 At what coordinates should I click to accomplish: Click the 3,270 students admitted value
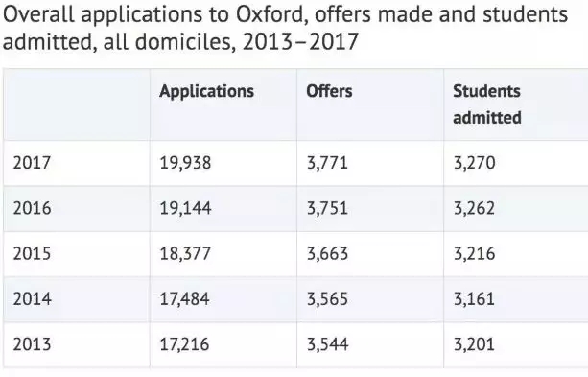click(x=475, y=163)
